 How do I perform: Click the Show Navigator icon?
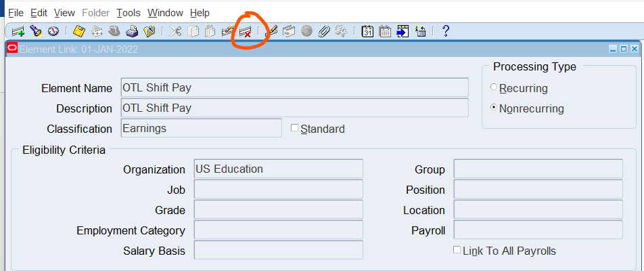53,31
